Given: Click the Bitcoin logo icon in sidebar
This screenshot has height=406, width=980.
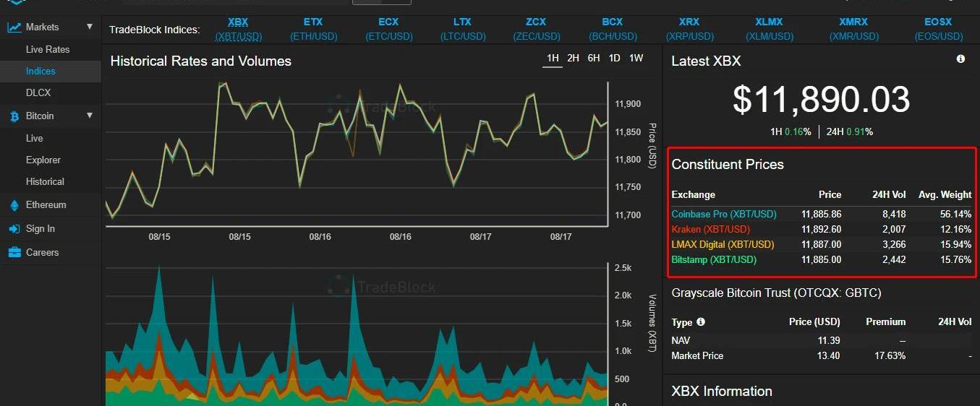Looking at the screenshot, I should click(14, 116).
